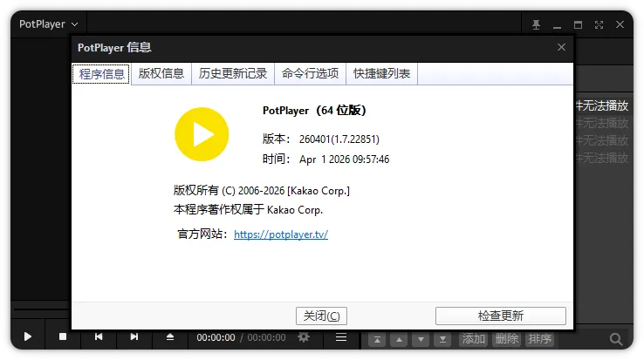Click the 添加 playlist button
The height and width of the screenshot is (360, 644).
click(473, 339)
